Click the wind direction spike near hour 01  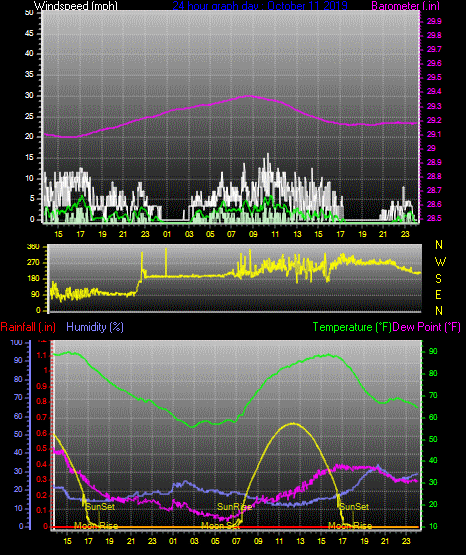pos(166,262)
